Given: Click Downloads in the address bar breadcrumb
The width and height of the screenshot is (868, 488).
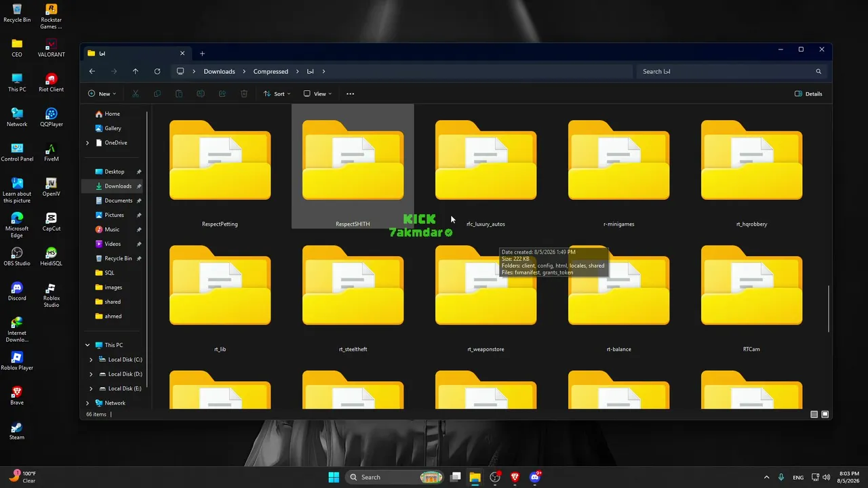Looking at the screenshot, I should point(219,71).
